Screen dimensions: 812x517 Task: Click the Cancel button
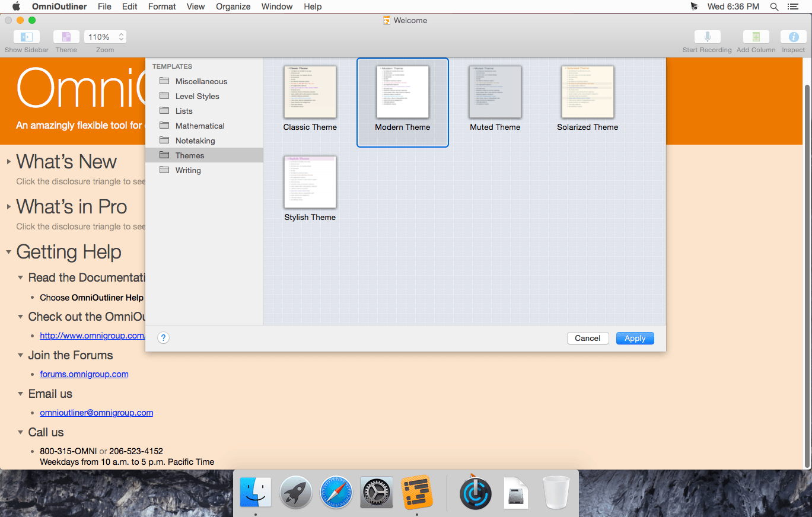coord(587,338)
